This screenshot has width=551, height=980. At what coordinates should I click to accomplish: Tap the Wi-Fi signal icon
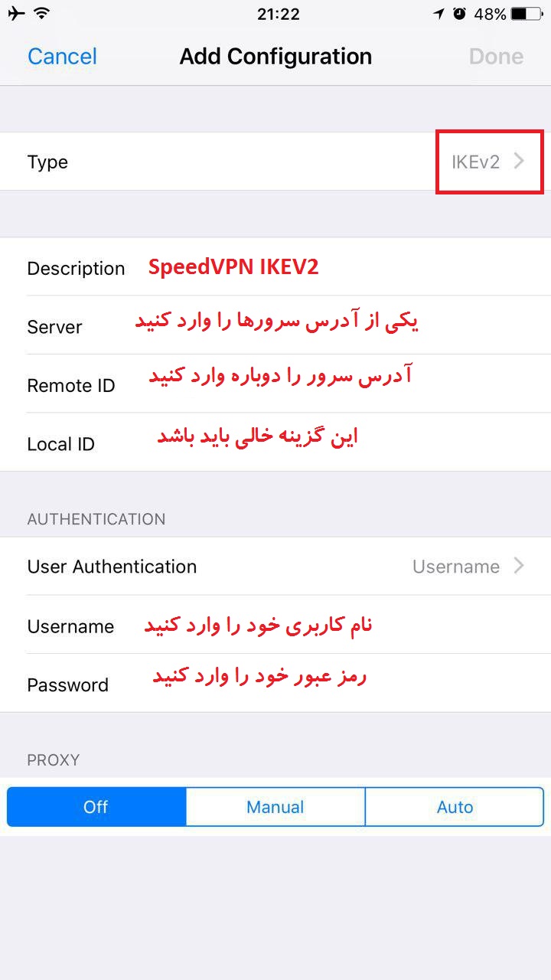click(x=41, y=13)
